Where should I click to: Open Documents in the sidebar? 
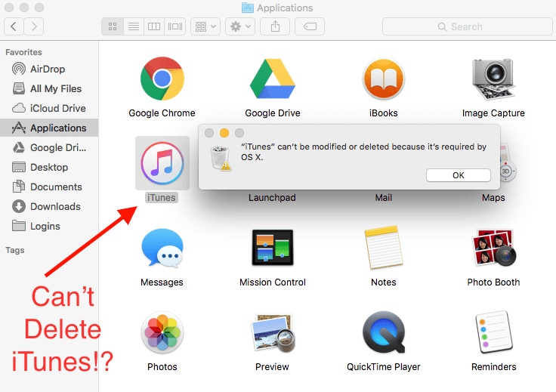49,187
